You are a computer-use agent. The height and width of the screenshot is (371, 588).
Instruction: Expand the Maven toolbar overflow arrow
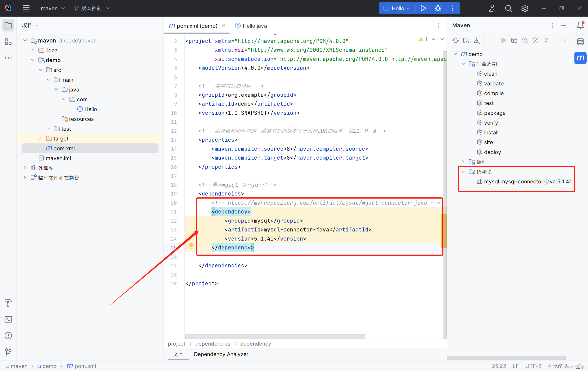(x=565, y=40)
